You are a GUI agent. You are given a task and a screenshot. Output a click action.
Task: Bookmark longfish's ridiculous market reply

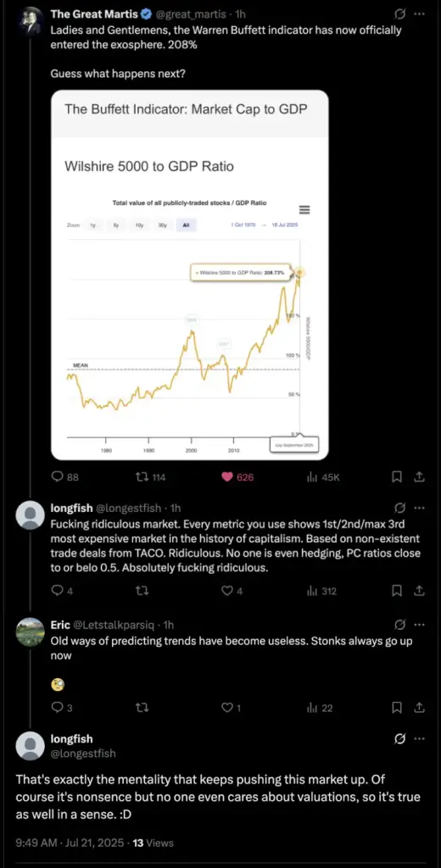(397, 591)
